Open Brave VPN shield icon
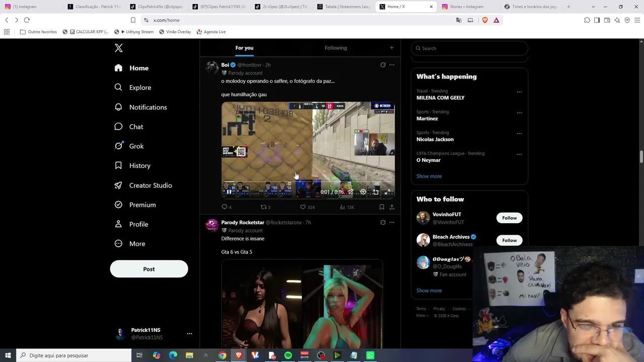This screenshot has height=362, width=644. tap(627, 20)
